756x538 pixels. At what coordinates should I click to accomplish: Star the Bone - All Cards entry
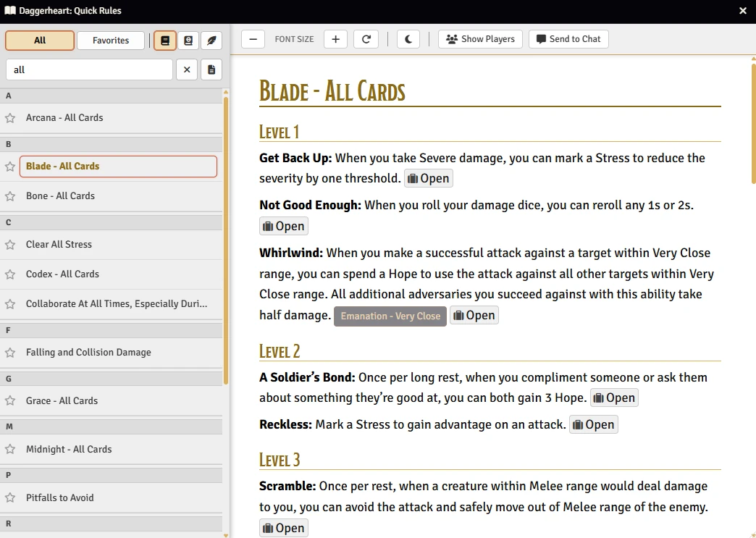pyautogui.click(x=10, y=196)
